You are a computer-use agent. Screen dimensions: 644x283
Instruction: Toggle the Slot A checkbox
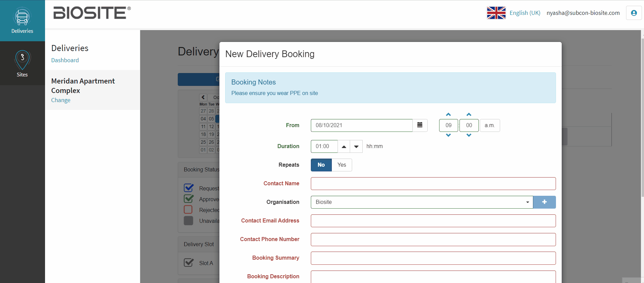[x=189, y=262]
